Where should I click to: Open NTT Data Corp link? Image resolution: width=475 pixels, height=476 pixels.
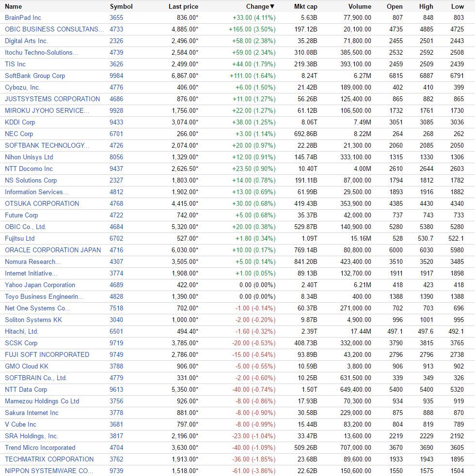tap(26, 389)
